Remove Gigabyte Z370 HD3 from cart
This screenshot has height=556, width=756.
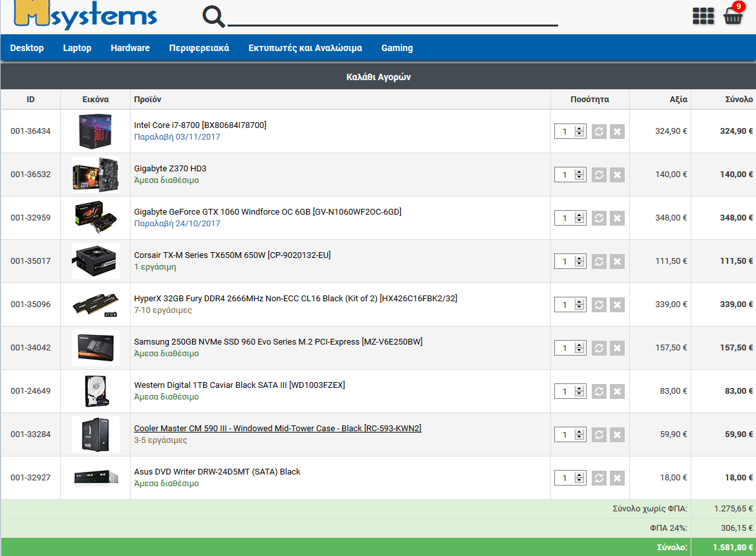point(617,175)
